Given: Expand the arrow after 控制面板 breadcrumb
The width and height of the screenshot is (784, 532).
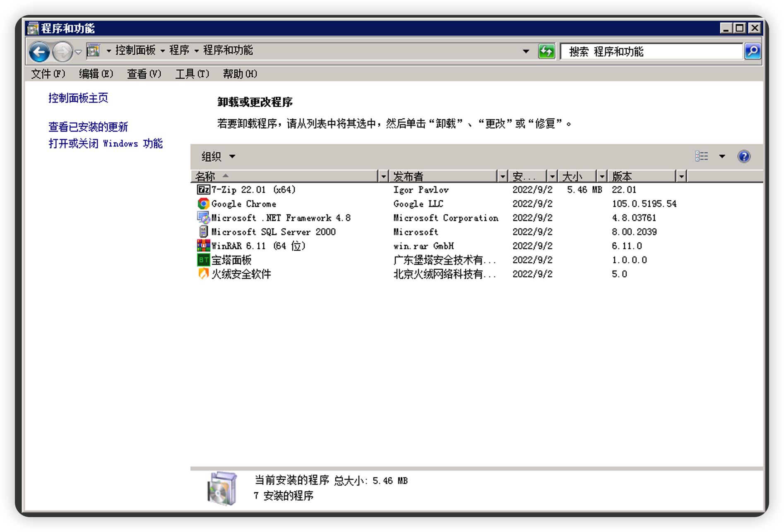Looking at the screenshot, I should [x=163, y=51].
